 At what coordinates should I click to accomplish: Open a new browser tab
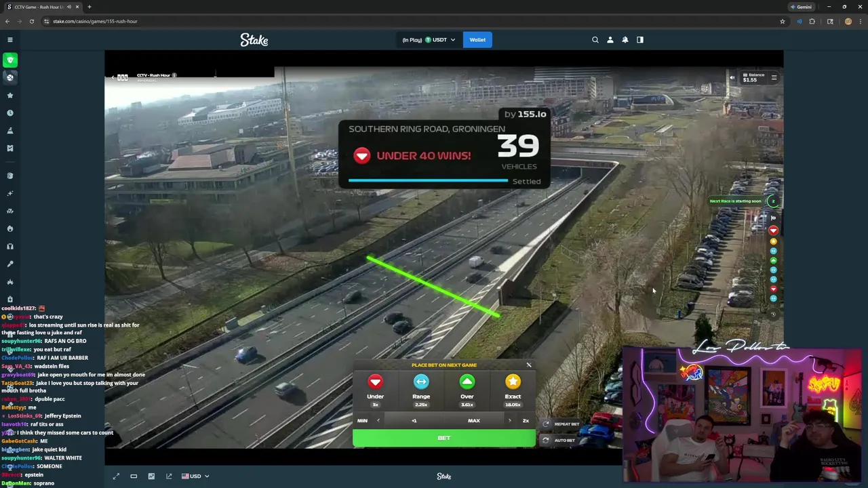click(89, 7)
